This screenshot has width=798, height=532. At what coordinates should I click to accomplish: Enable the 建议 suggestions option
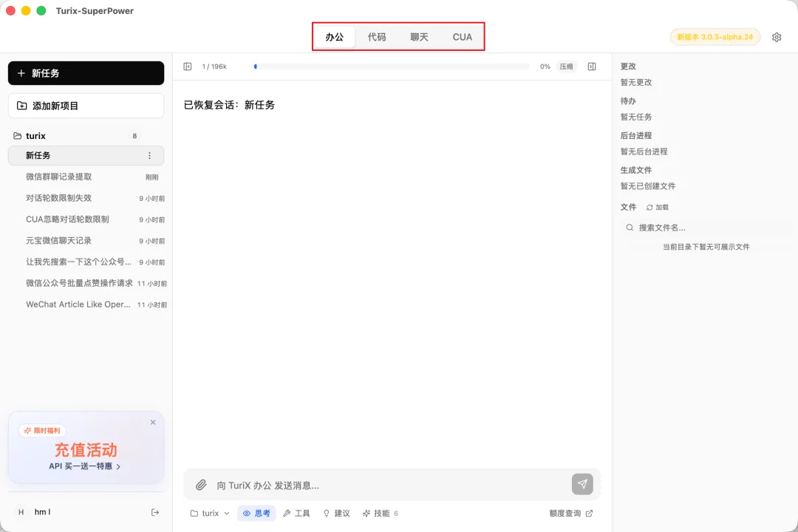click(336, 513)
